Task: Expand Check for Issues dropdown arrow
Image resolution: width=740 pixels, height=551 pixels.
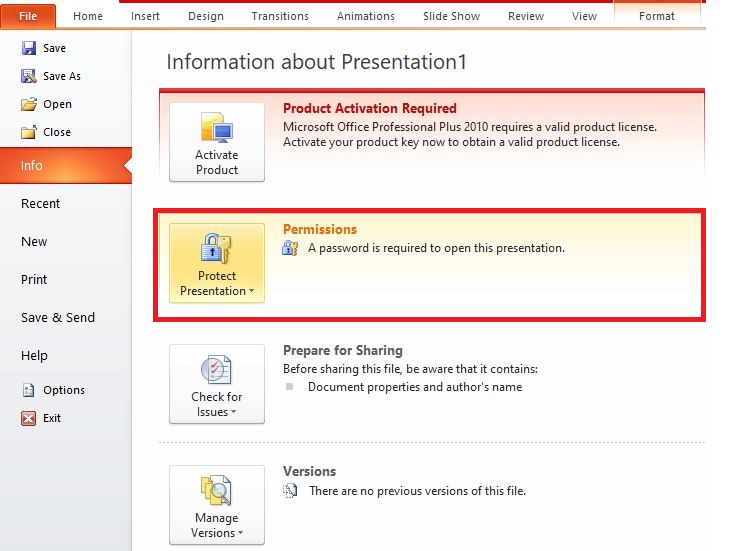Action: click(x=234, y=412)
